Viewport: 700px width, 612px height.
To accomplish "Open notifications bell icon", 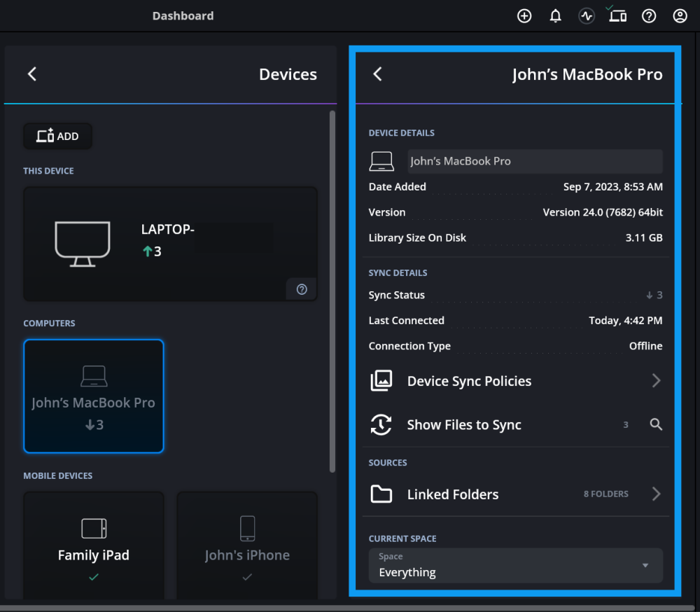I will pos(555,16).
